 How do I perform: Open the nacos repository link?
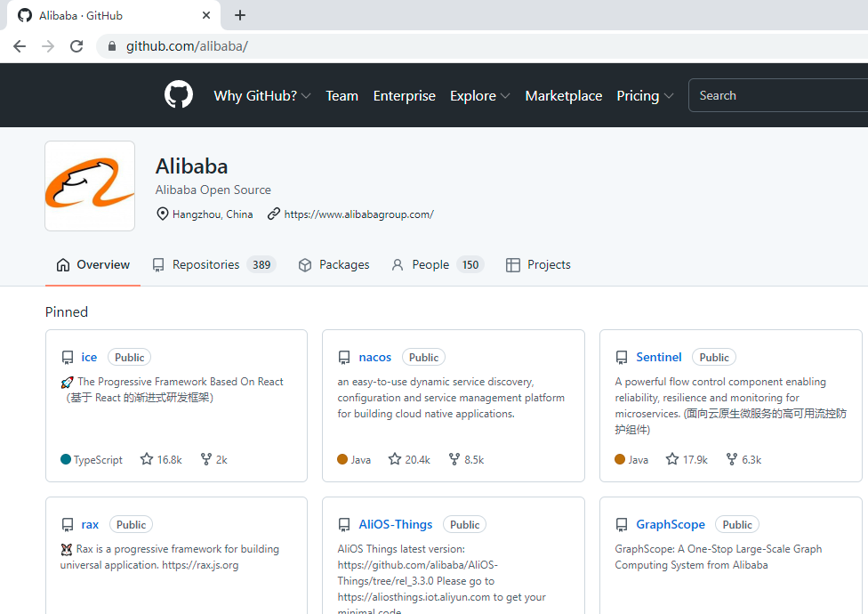[374, 358]
